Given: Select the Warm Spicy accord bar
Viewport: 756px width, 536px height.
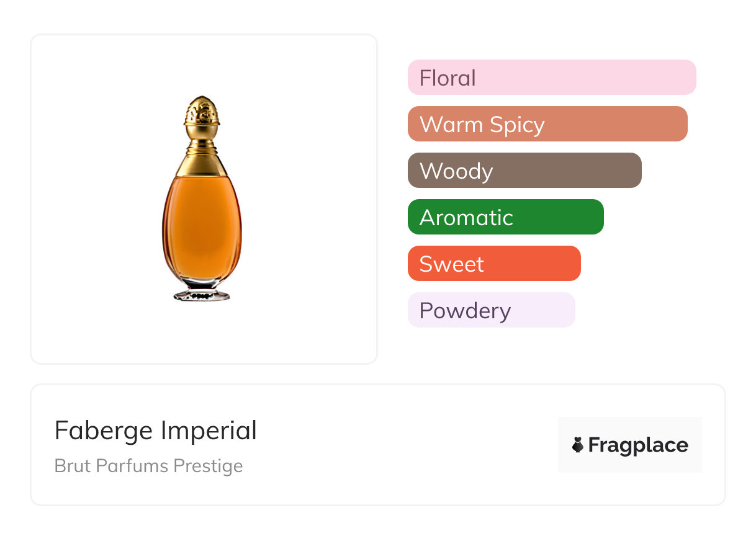Looking at the screenshot, I should 547,124.
